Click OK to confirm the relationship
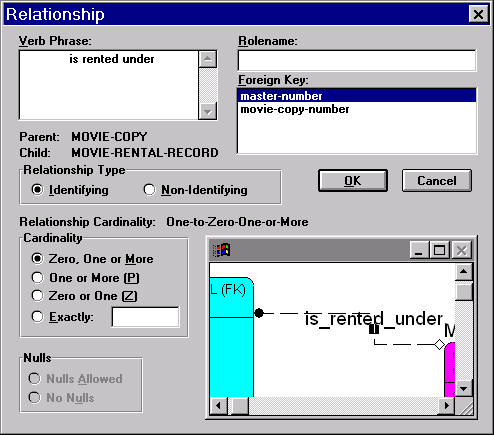494x435 pixels. pos(353,180)
